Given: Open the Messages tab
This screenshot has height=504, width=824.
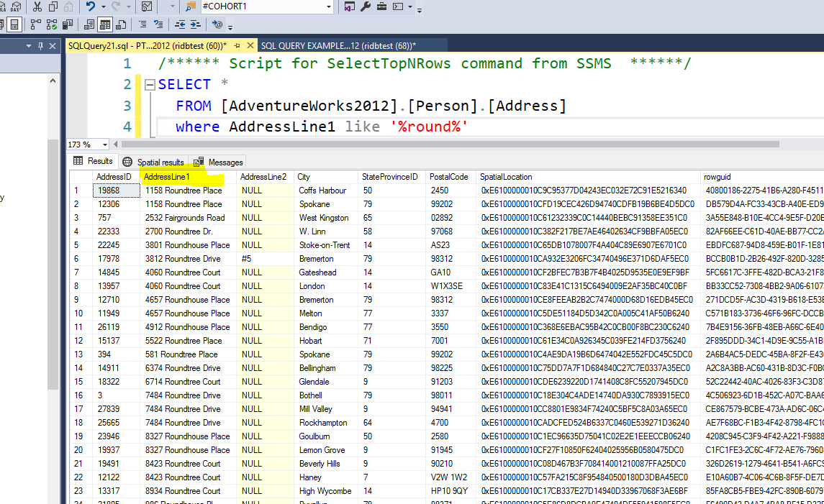Looking at the screenshot, I should (x=218, y=162).
